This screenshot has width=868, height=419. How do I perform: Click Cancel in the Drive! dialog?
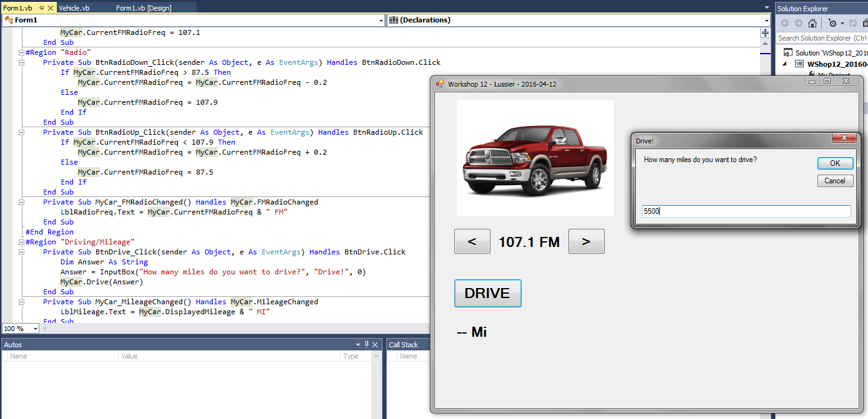835,181
